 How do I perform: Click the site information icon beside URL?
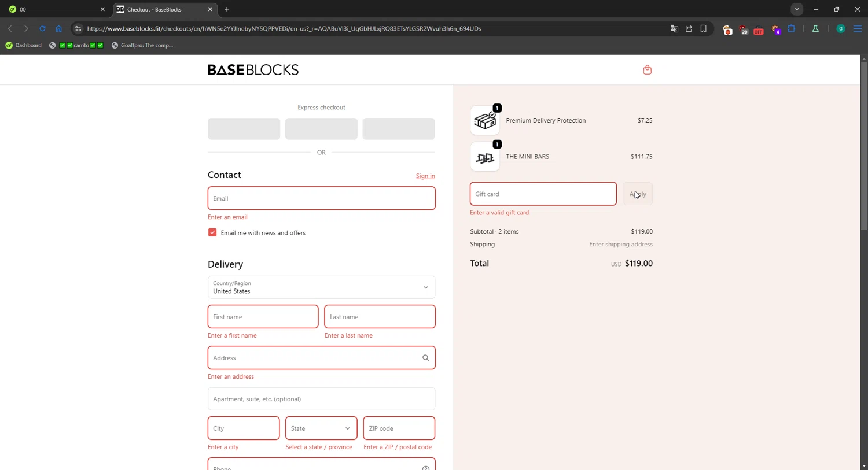(78, 28)
